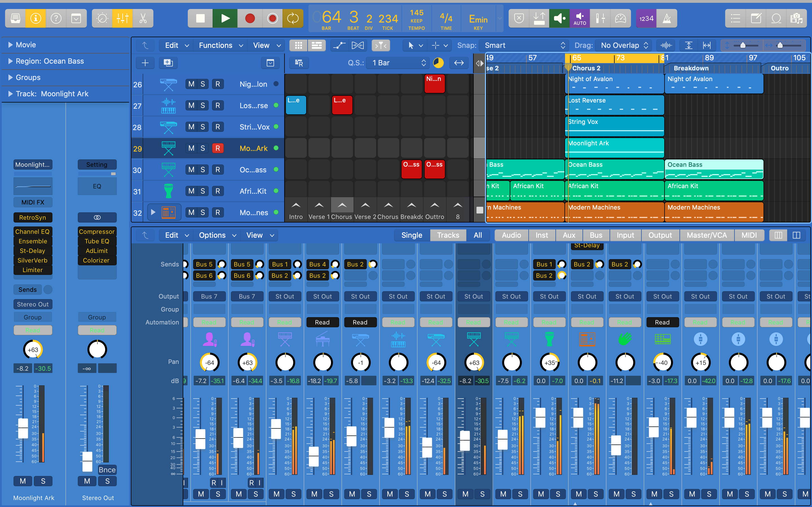Screen dimensions: 812x507
Task: Mute the Moonlight Ark track 29
Action: pos(191,148)
